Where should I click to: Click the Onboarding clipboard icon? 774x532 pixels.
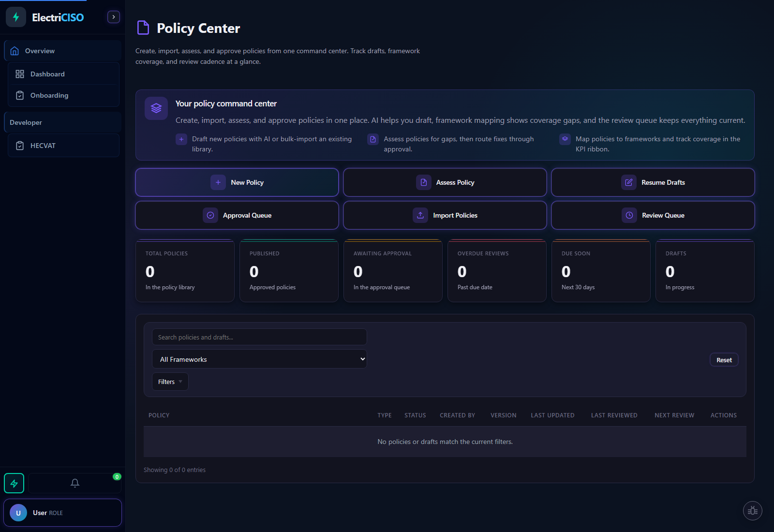20,95
